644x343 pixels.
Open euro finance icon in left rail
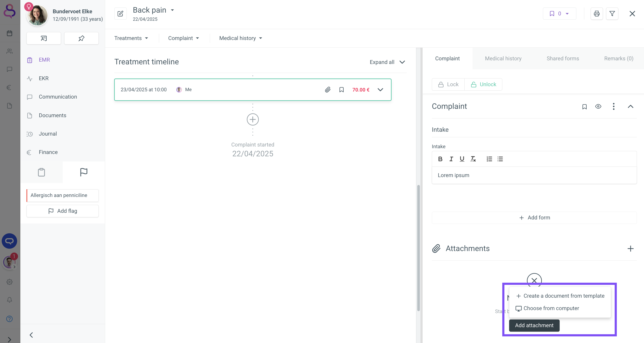9,87
